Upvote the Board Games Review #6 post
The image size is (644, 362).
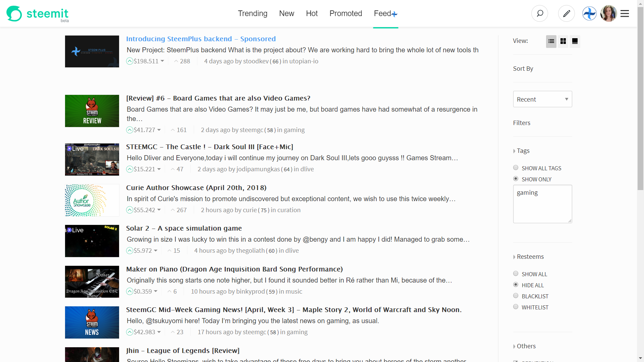point(129,130)
